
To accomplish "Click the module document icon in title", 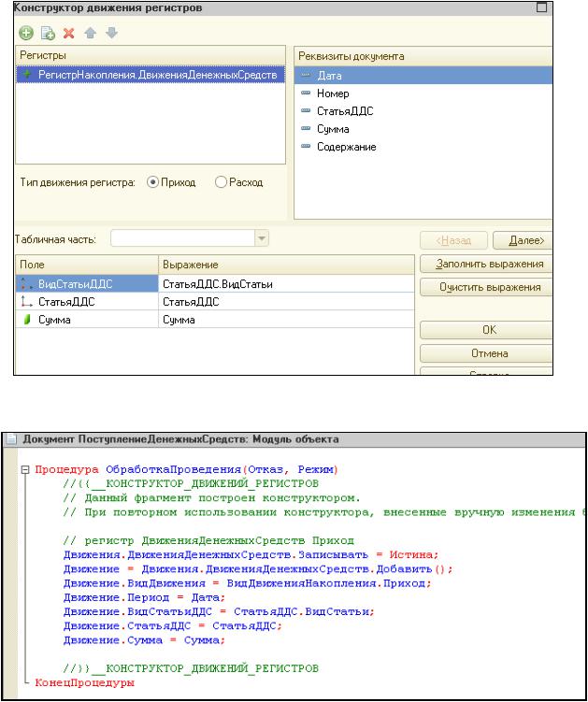I will 12,439.
